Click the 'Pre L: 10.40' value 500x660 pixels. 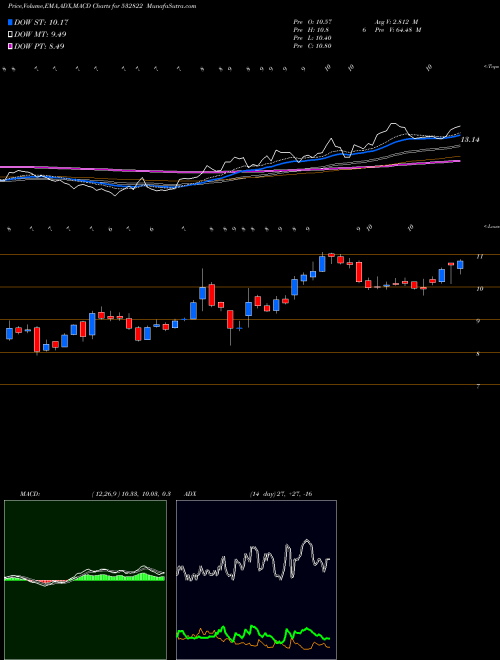point(313,38)
